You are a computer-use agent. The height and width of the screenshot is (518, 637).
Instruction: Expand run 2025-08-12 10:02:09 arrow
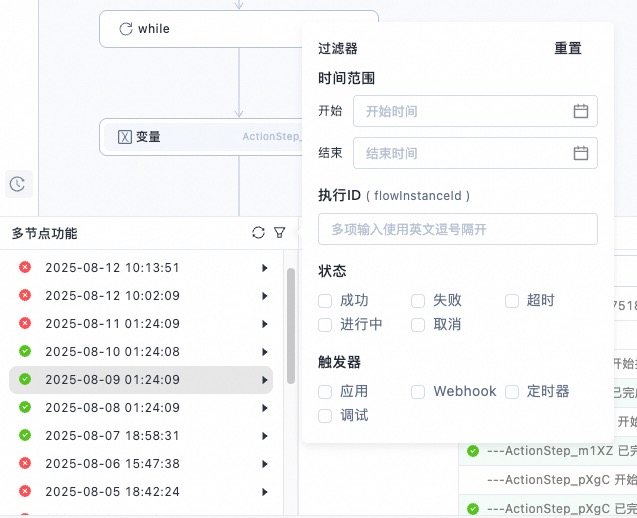point(265,296)
